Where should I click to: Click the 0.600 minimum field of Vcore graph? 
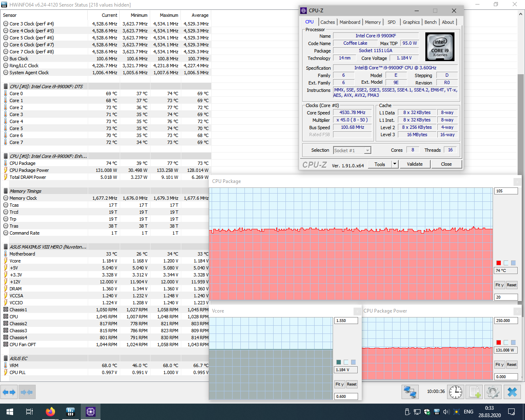[346, 397]
